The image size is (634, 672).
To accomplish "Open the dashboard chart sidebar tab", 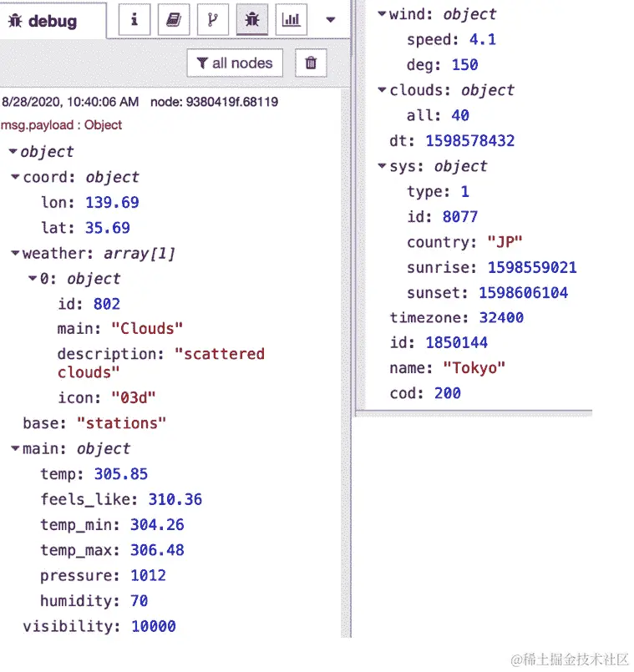I will tap(291, 18).
